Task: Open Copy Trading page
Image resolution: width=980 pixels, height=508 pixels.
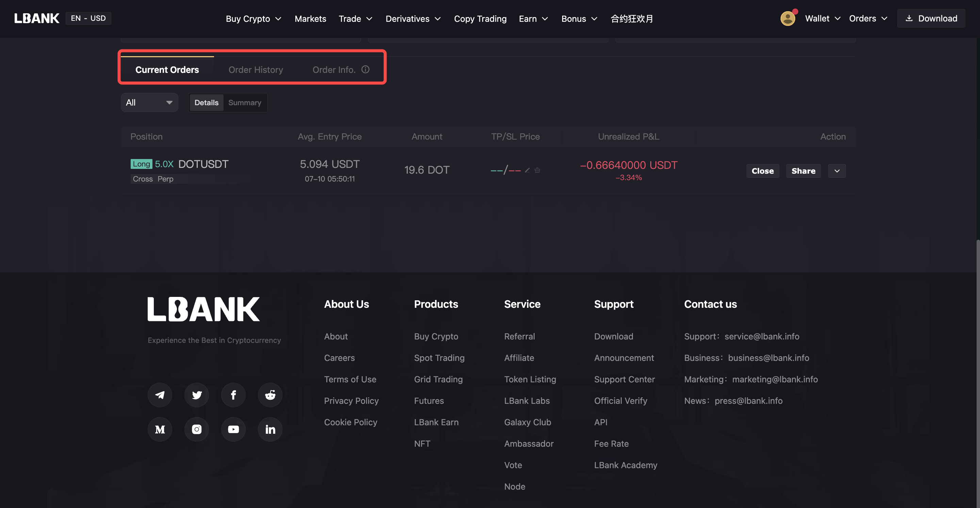Action: click(x=480, y=19)
